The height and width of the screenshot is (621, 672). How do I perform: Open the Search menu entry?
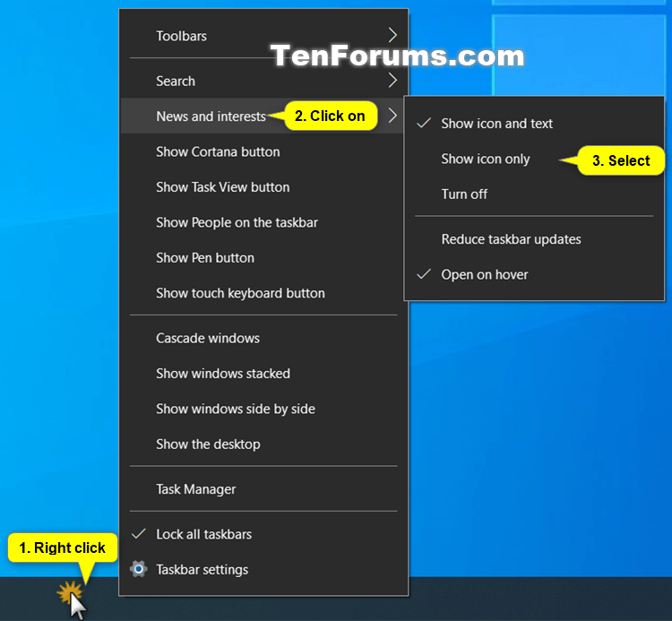[263, 81]
